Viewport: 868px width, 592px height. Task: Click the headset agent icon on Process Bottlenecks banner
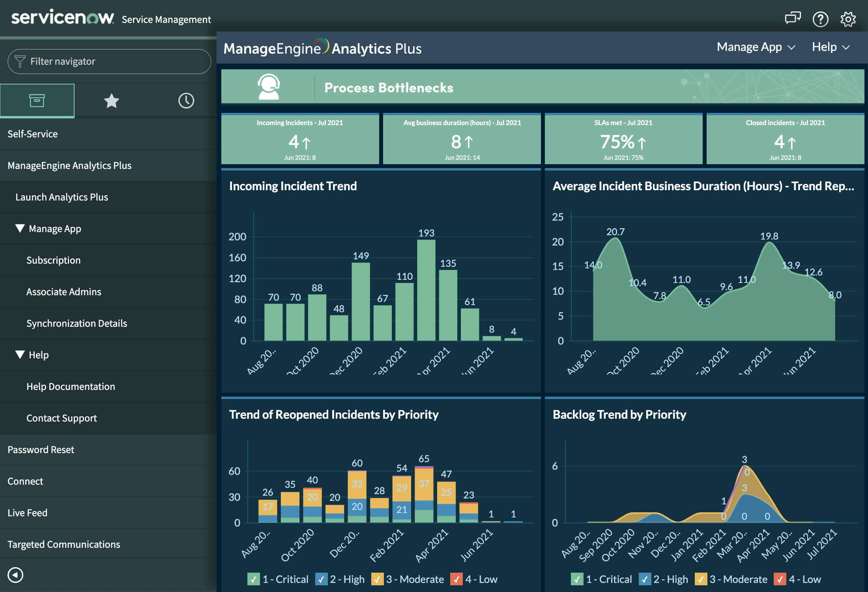pos(268,87)
